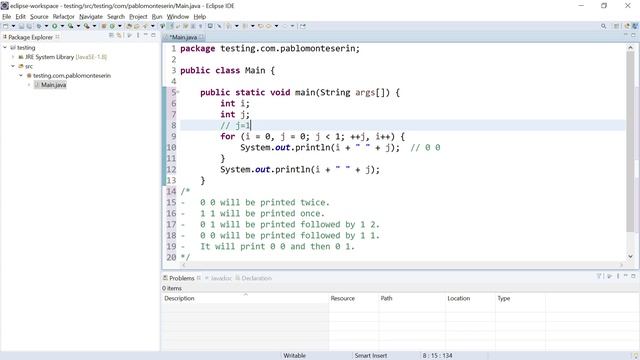Open the Source menu
Viewport: 640px width, 360px height.
pos(39,17)
